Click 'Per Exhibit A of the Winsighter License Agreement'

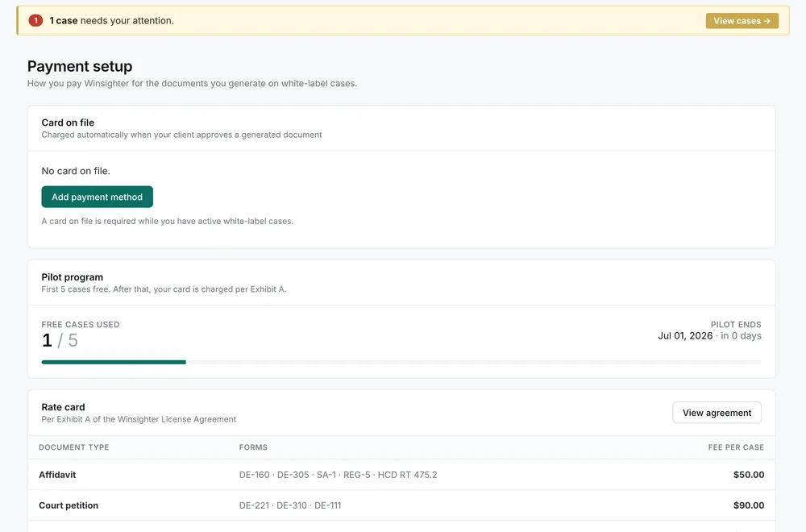point(139,419)
